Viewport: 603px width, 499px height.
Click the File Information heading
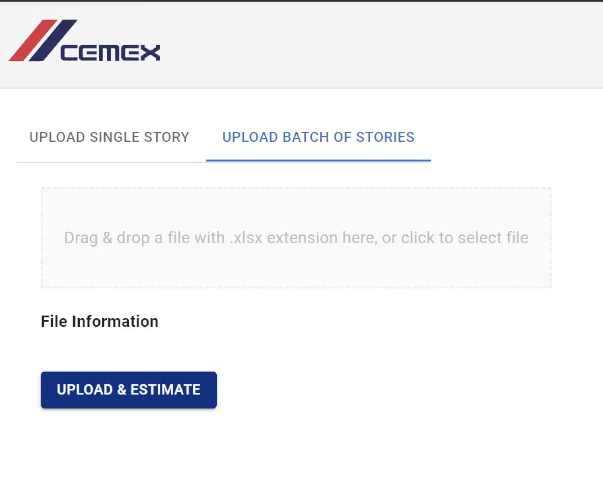tap(100, 321)
